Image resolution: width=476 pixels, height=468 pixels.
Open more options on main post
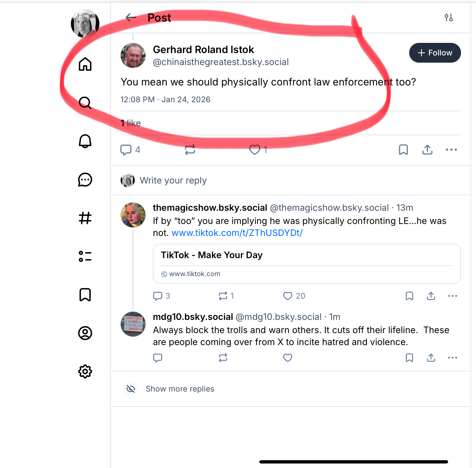[x=451, y=150]
